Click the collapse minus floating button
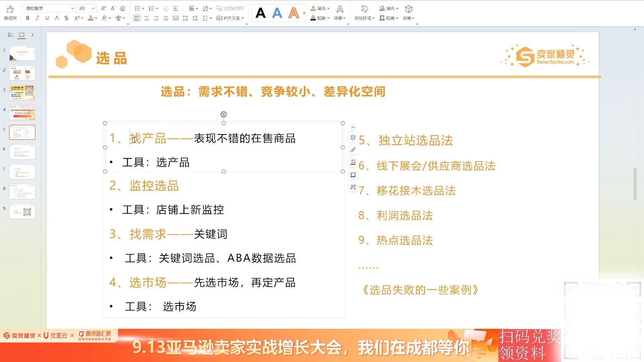The height and width of the screenshot is (362, 644). coord(353,127)
